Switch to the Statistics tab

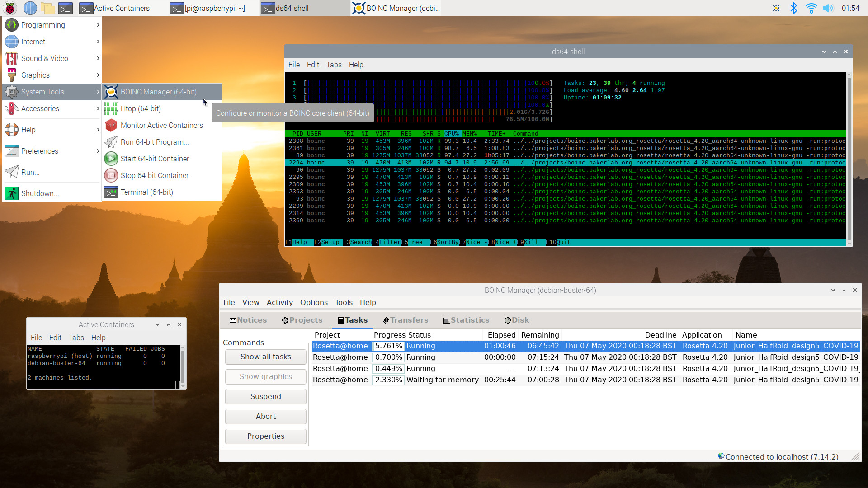pos(466,320)
